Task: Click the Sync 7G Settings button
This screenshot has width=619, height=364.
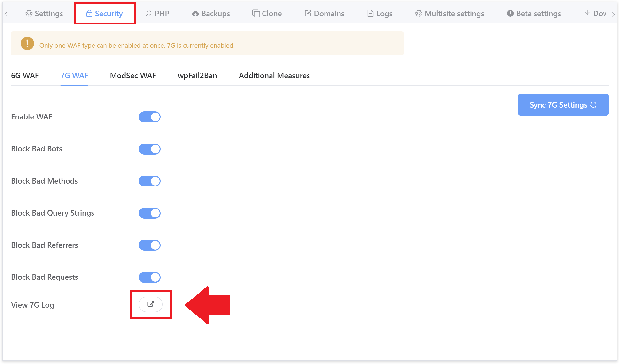Action: click(563, 105)
